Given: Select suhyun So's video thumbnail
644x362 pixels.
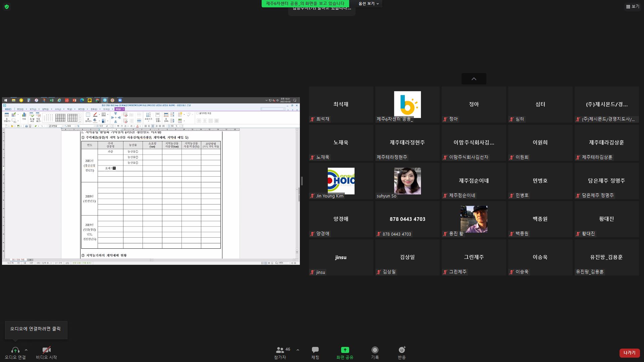Looking at the screenshot, I should 407,181.
